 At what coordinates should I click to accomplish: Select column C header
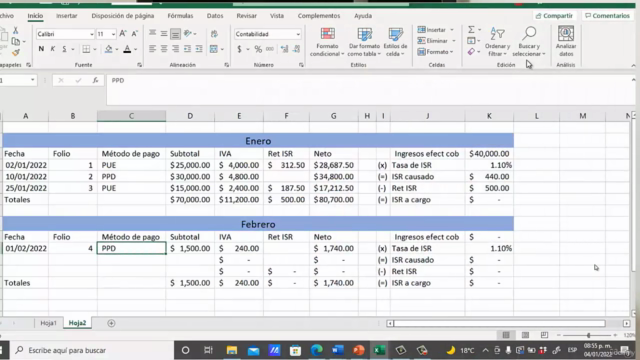coord(131,116)
